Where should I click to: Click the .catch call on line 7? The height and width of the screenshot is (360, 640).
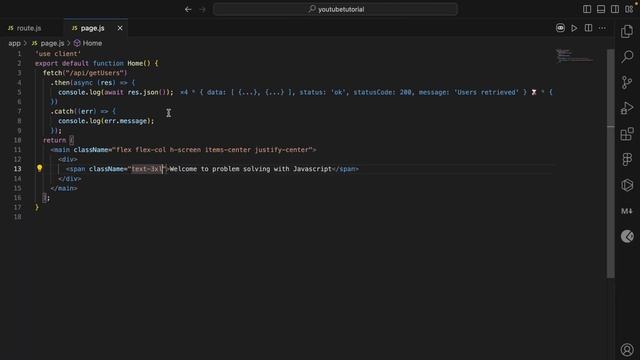(62, 111)
